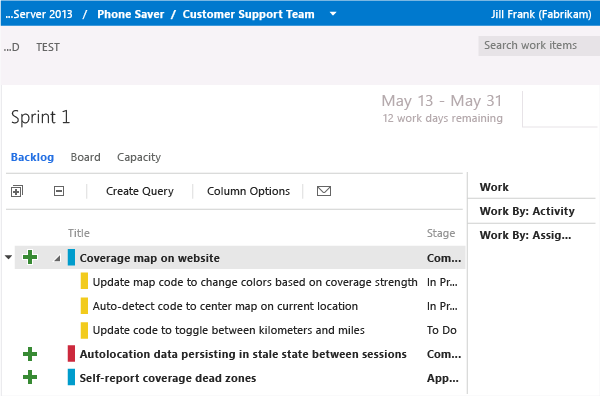Screen dimensions: 600x396
Task: Open Capacity tab
Action: point(139,157)
